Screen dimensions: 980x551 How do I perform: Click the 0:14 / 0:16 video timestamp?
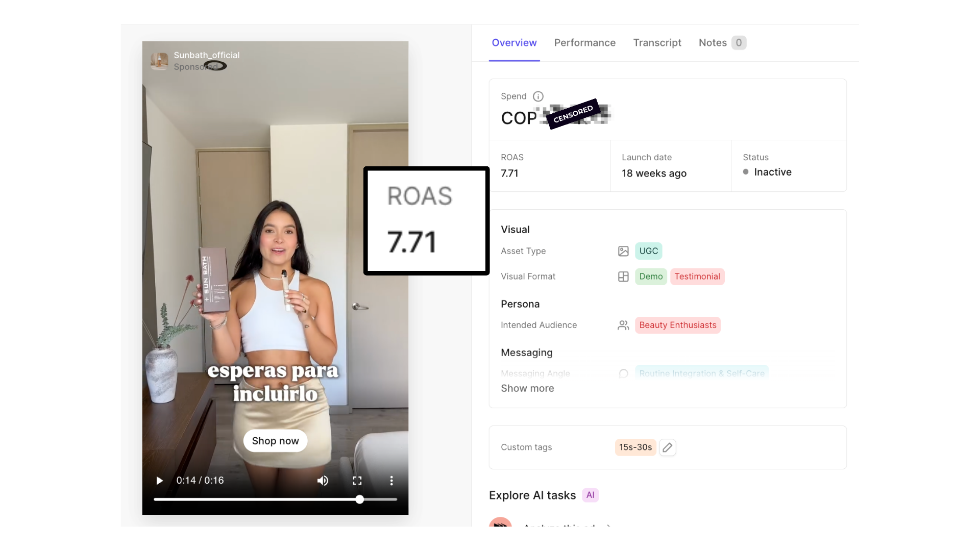200,481
